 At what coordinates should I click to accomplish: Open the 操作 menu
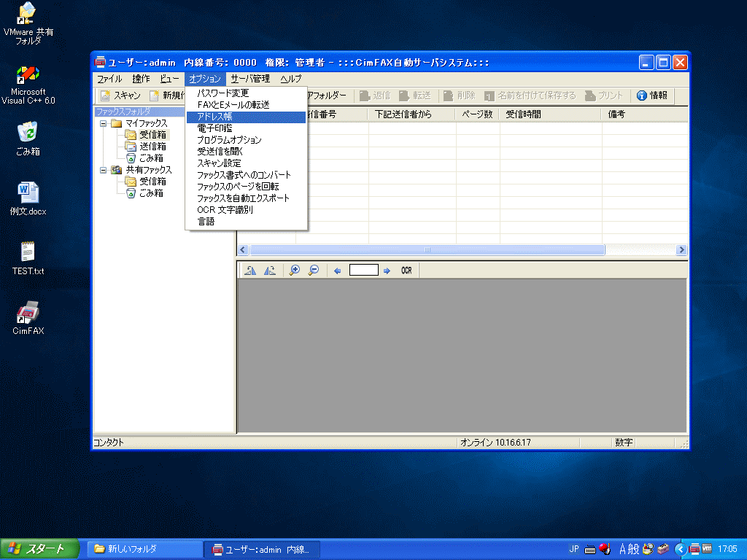(141, 79)
